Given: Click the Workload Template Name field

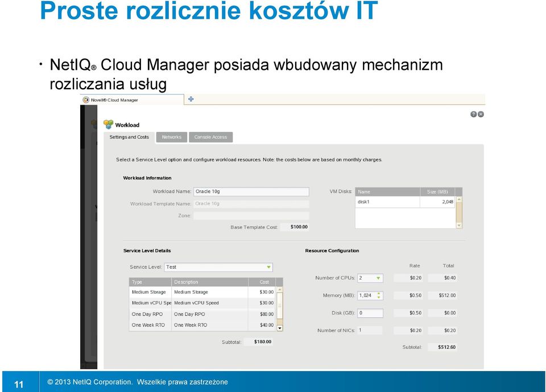Looking at the screenshot, I should [x=251, y=204].
